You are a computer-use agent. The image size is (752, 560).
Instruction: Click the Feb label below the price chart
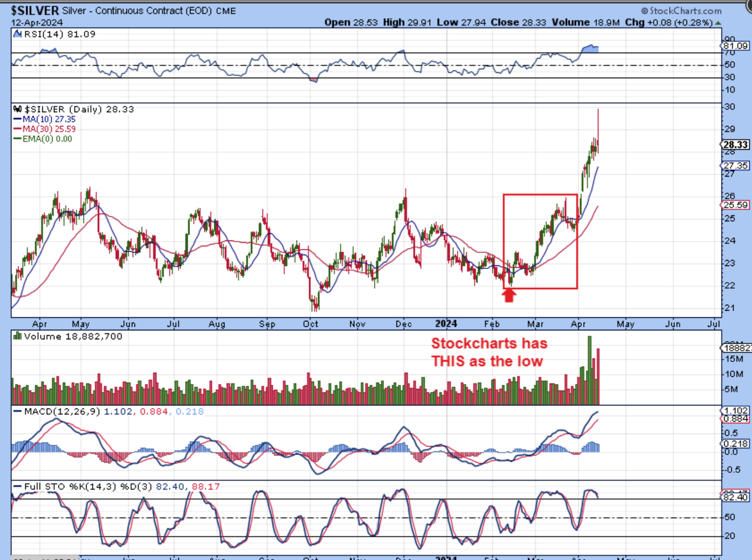coord(492,324)
